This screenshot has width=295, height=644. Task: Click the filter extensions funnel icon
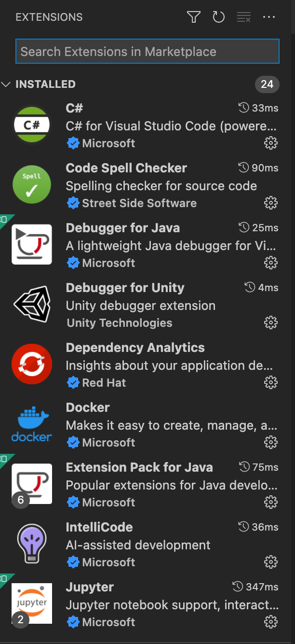click(x=193, y=17)
